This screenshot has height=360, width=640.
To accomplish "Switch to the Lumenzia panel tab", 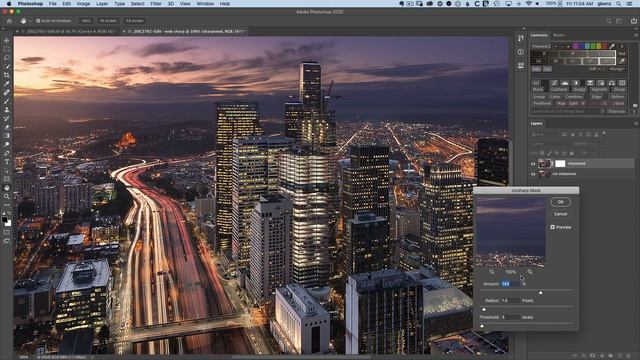I will pos(539,36).
